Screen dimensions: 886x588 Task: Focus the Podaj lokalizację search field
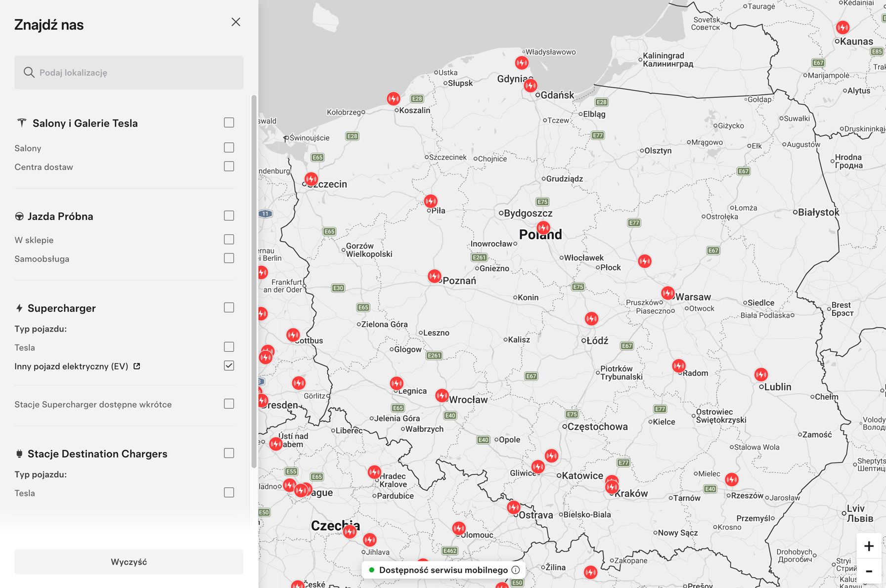point(129,73)
